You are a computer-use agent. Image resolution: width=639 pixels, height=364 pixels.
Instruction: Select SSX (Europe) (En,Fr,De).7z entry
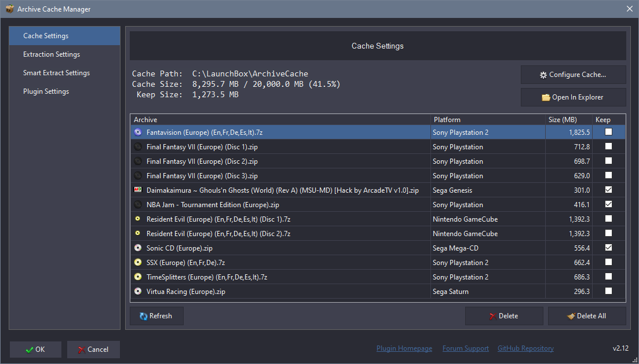point(185,263)
